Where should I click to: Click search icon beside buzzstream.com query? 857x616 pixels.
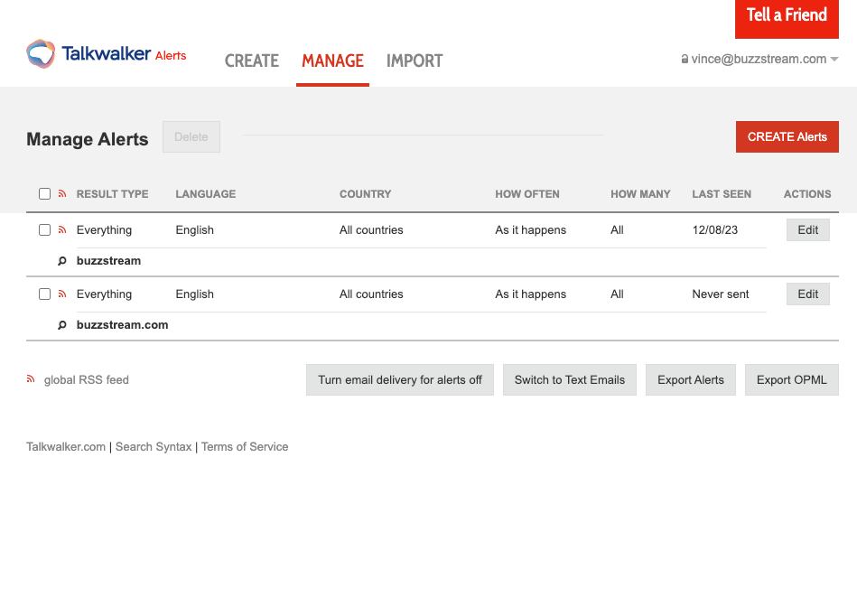point(62,324)
